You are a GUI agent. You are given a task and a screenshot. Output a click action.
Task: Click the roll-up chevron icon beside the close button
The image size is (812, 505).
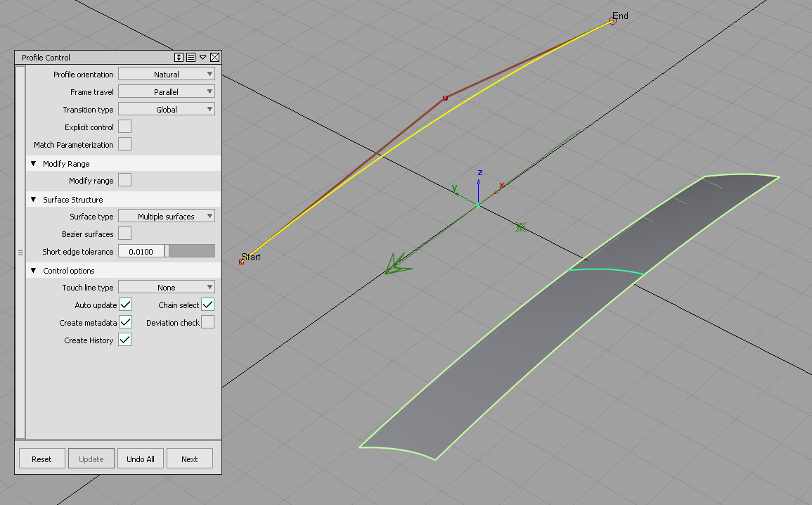click(x=203, y=57)
